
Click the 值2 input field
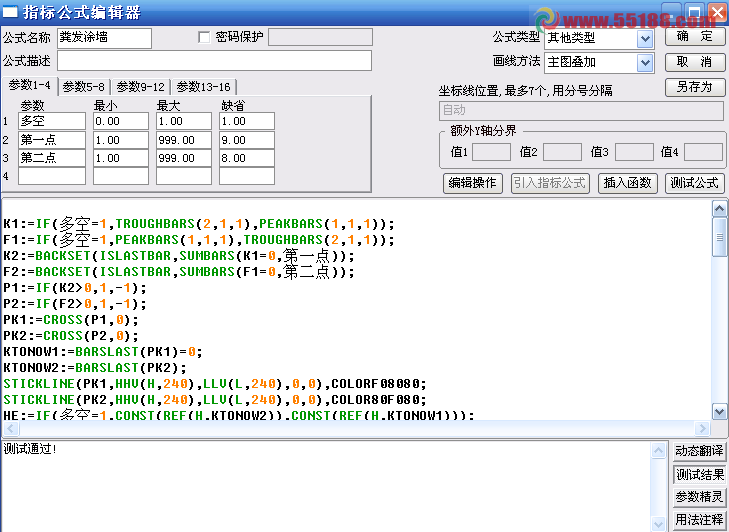coord(563,152)
